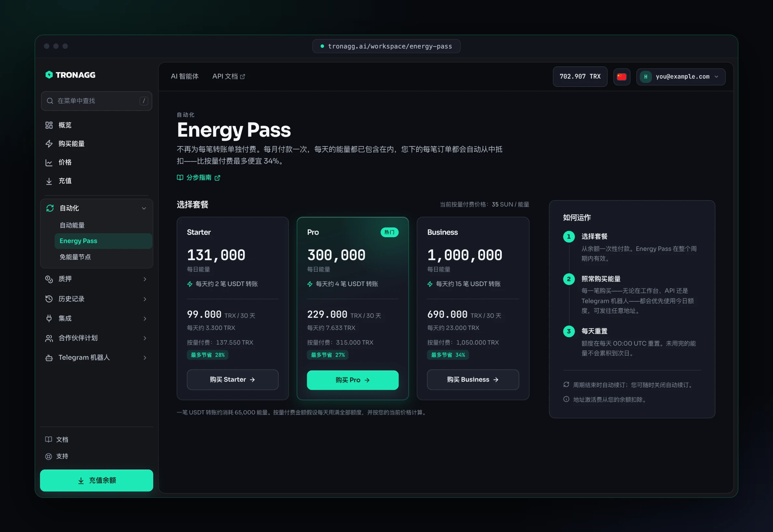The width and height of the screenshot is (773, 532).
Task: Select the 自动能量 submenu item
Action: click(103, 225)
